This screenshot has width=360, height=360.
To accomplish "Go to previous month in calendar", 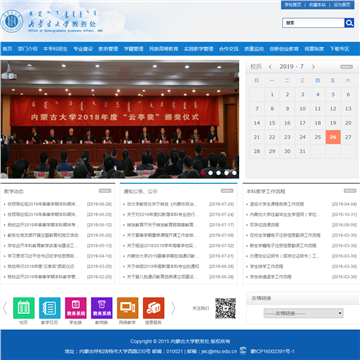I will pos(270,67).
